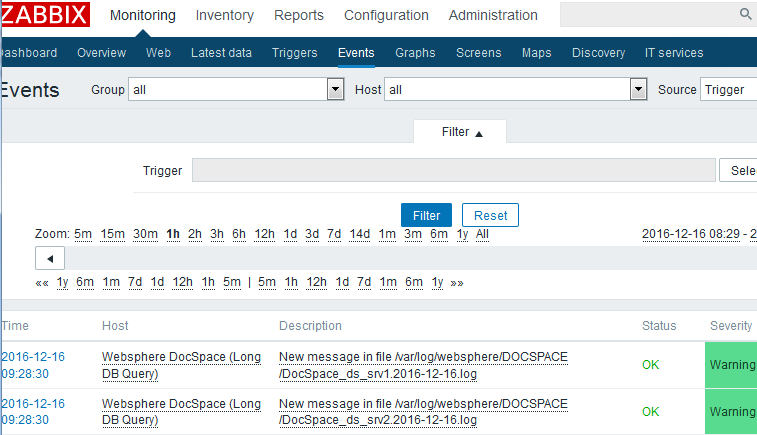The width and height of the screenshot is (757, 435).
Task: Set zoom to All
Action: tap(482, 234)
